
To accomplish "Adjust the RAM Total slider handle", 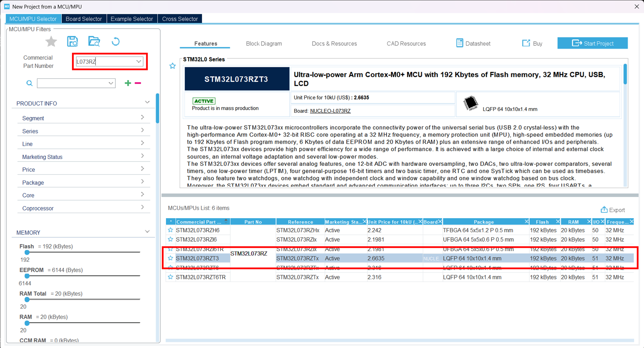I will (x=27, y=300).
